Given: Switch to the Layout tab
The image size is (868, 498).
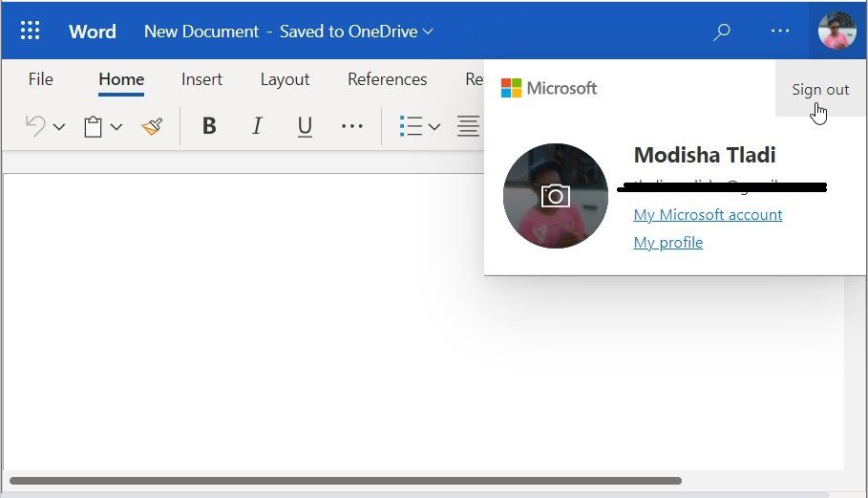Looking at the screenshot, I should 285,79.
